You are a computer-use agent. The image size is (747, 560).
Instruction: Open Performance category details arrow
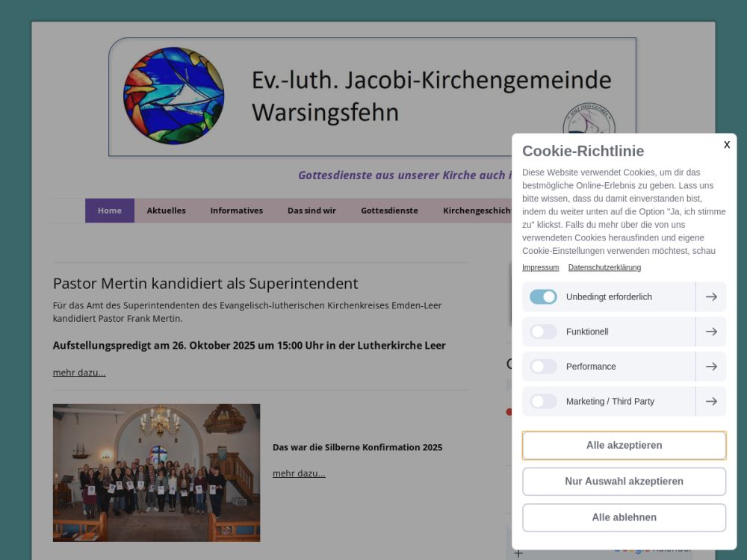pyautogui.click(x=711, y=367)
